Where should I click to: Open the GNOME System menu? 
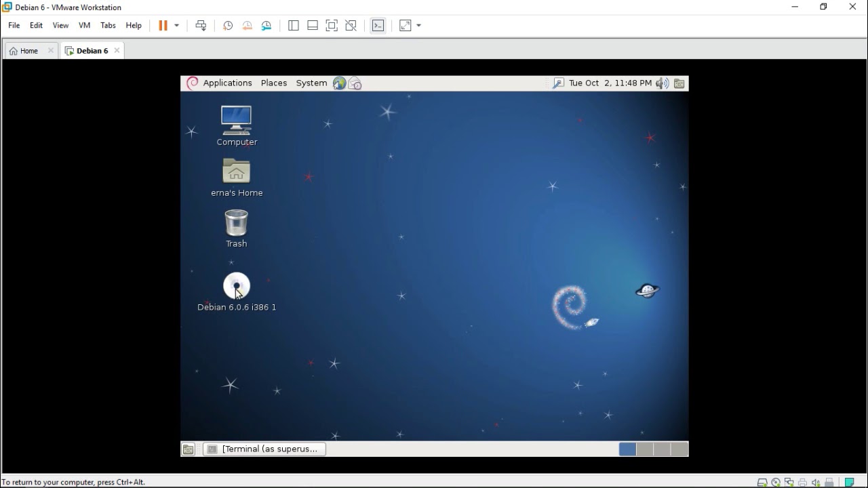[311, 83]
